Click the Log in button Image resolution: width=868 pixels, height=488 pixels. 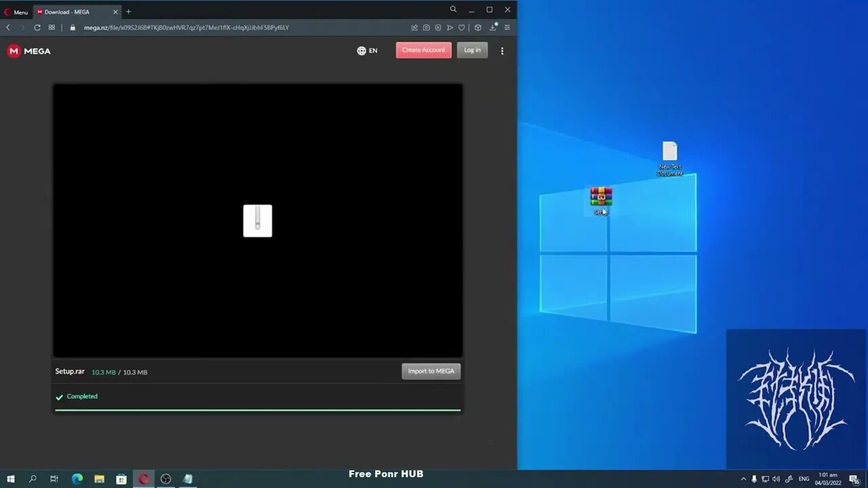(x=473, y=50)
